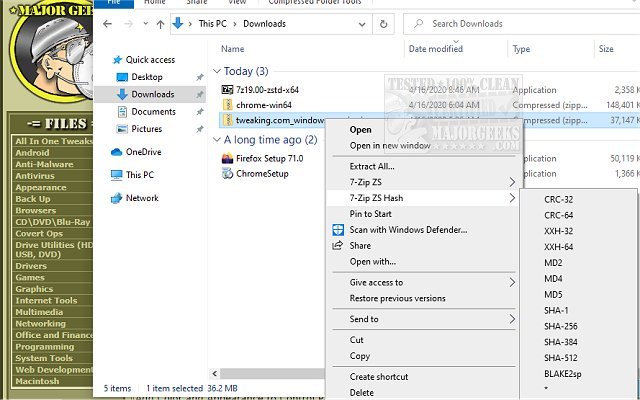The image size is (640, 400).
Task: Click the Firefox Setup 71.0 file icon
Action: click(228, 158)
